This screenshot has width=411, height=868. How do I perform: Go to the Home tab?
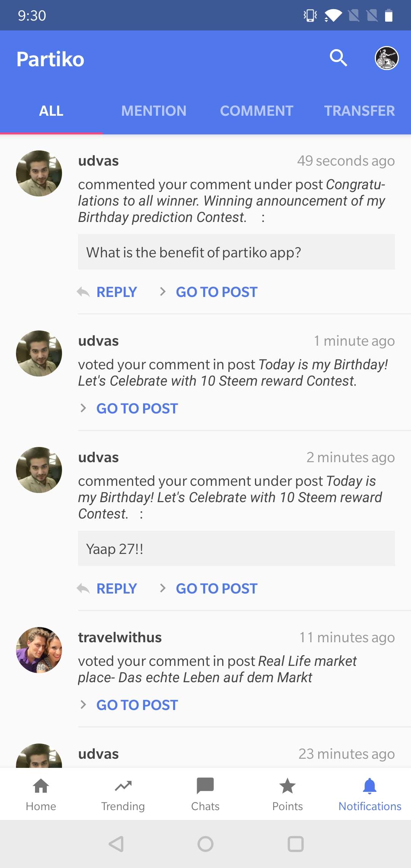point(41,794)
